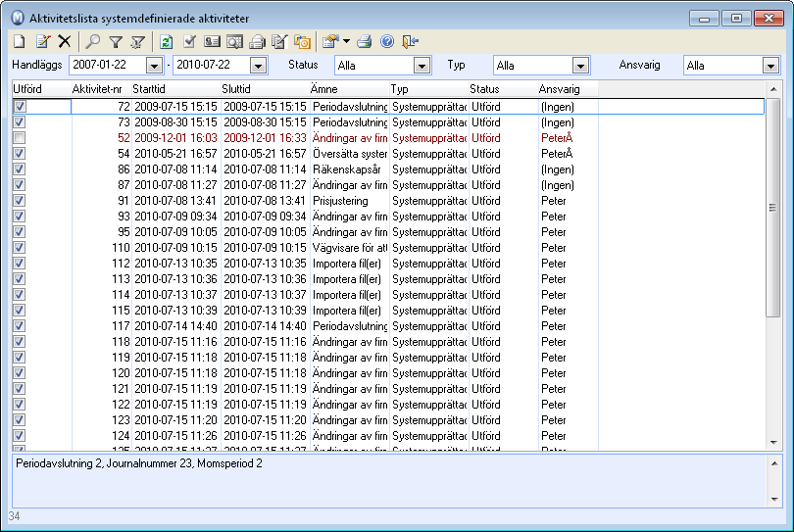Screen dimensions: 794x532
Task: Delete activity using the X icon
Action: pyautogui.click(x=65, y=41)
